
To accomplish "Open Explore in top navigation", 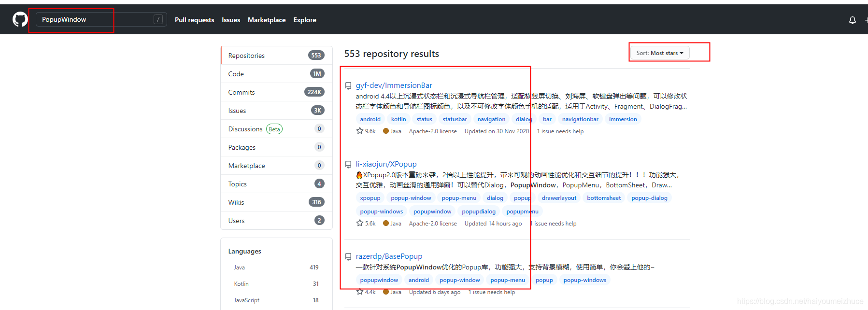I will [x=305, y=20].
